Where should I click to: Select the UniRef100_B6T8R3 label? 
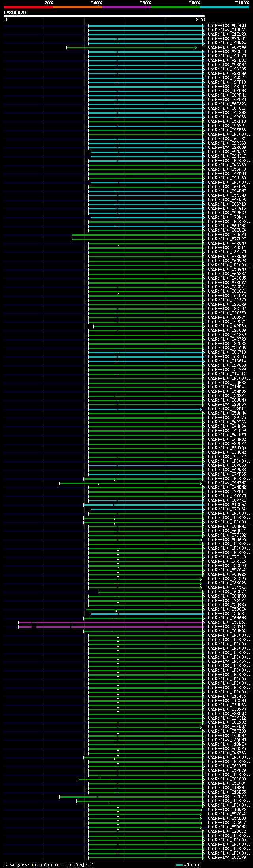pyautogui.click(x=227, y=104)
